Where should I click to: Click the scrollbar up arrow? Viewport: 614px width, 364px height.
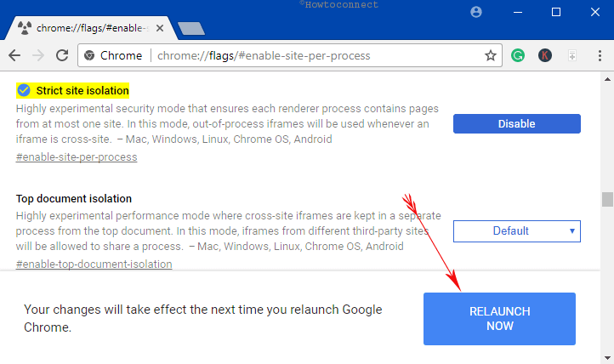pyautogui.click(x=607, y=79)
